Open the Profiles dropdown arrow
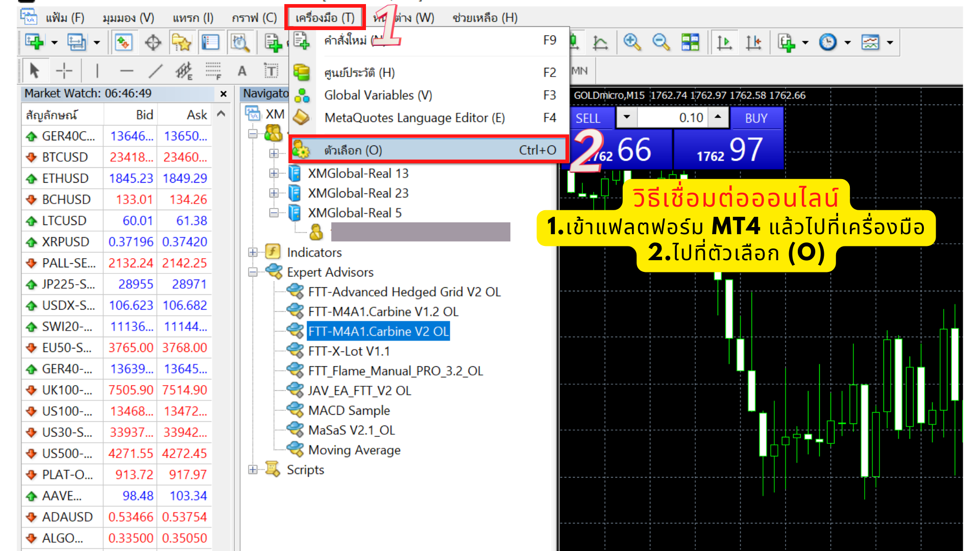The height and width of the screenshot is (551, 980). (96, 43)
